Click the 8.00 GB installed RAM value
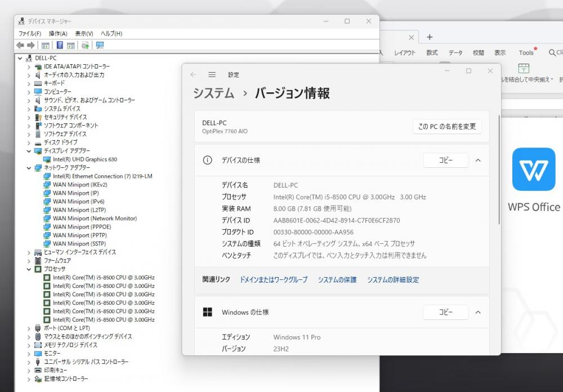The image size is (563, 392). pyautogui.click(x=312, y=208)
